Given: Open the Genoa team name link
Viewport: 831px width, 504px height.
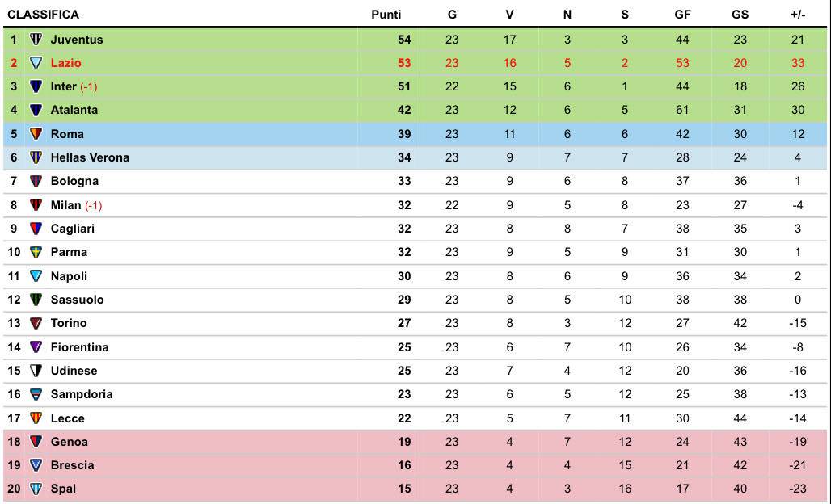Looking at the screenshot, I should tap(69, 442).
